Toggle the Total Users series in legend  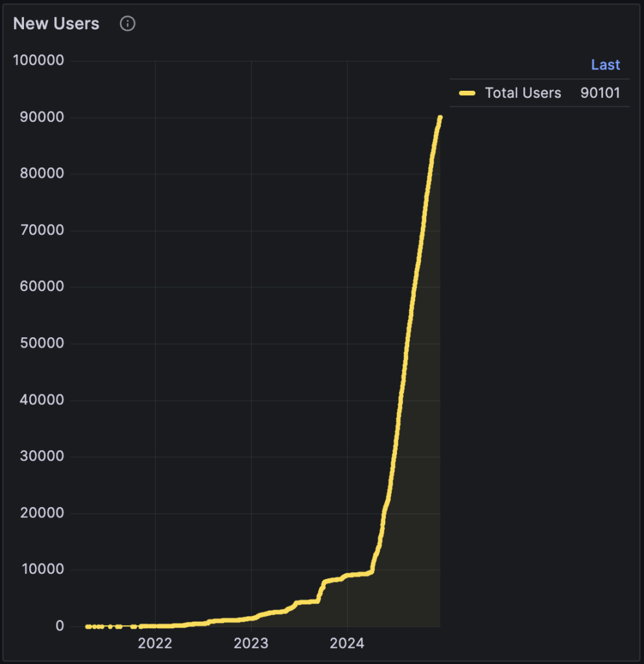point(523,93)
